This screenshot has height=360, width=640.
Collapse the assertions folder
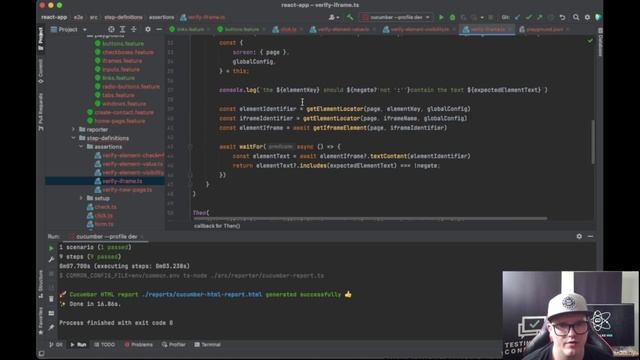[81, 147]
